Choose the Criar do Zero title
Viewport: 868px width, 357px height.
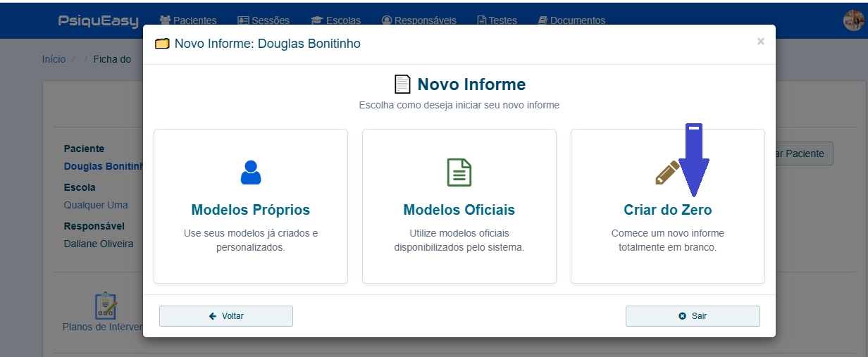[x=667, y=210]
